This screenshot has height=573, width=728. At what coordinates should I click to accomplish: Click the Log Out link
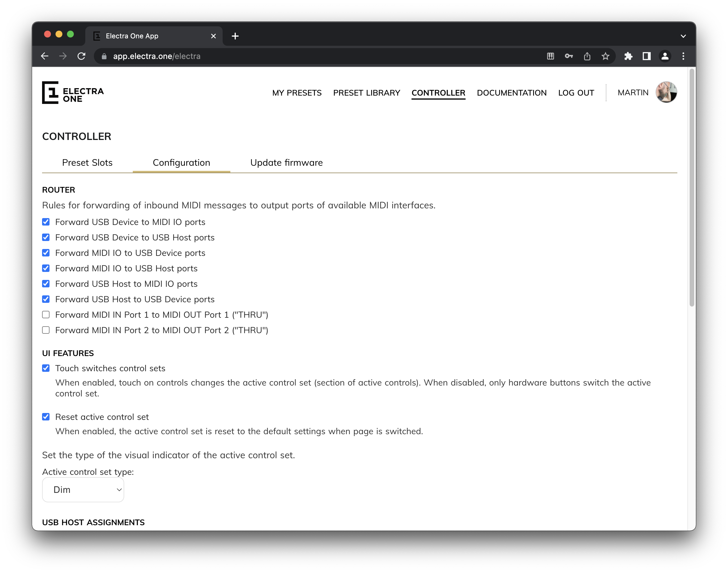[576, 93]
